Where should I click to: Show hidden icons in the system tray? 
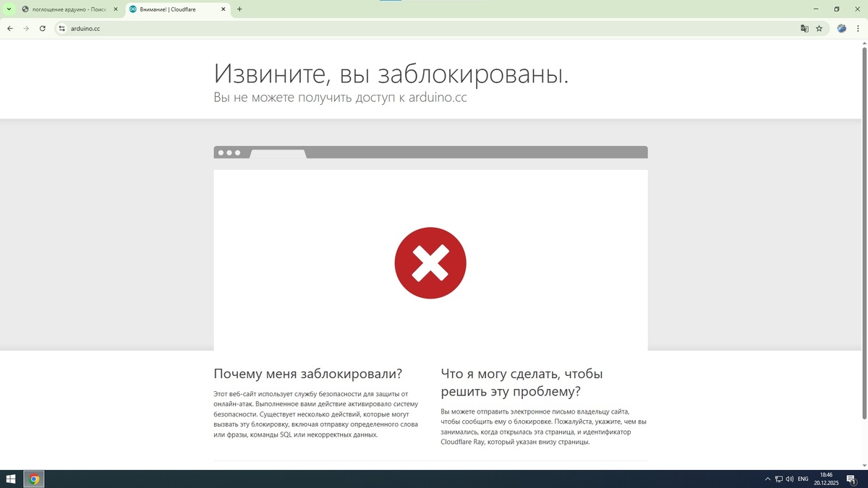click(x=767, y=479)
